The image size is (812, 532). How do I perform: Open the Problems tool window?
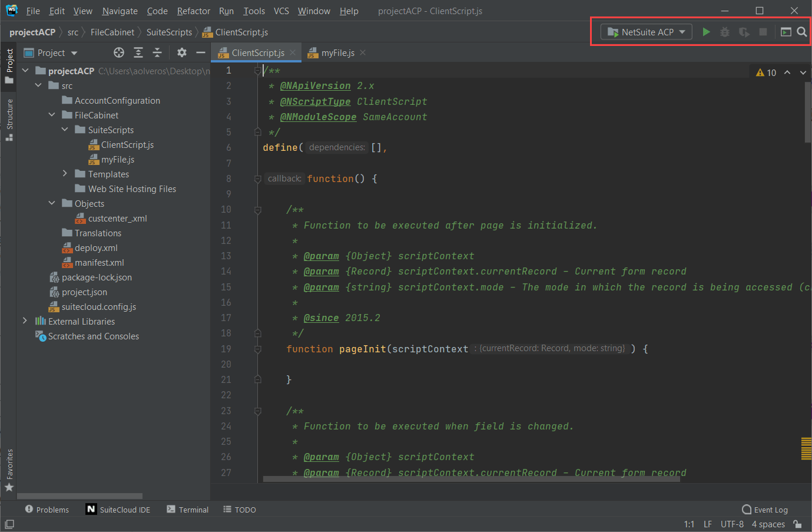[47, 510]
